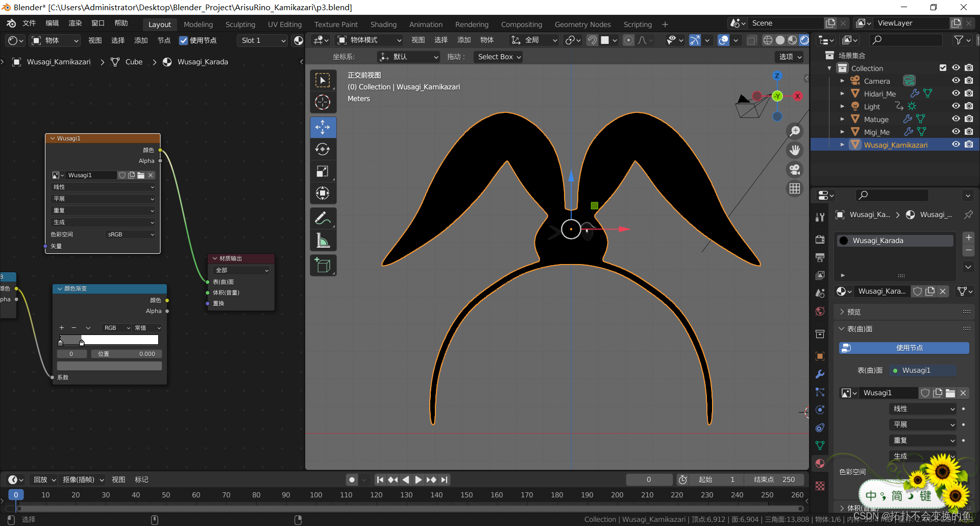The height and width of the screenshot is (526, 980).
Task: Pick the Measure ruler tool
Action: [323, 241]
